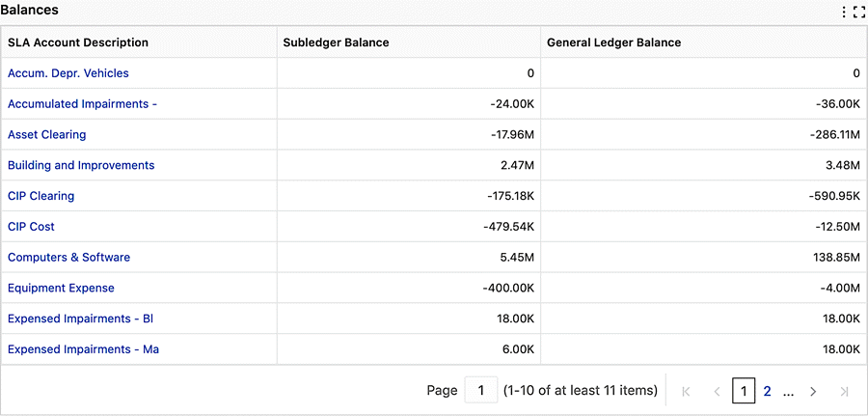This screenshot has width=868, height=416.
Task: Open Equipment Expense account link
Action: point(61,288)
